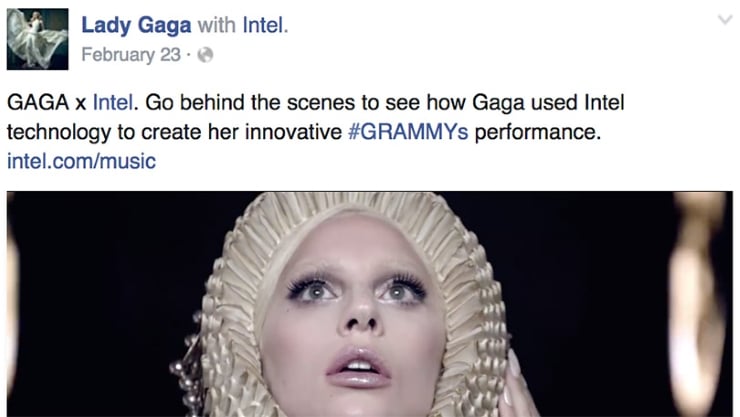Image resolution: width=740 pixels, height=417 pixels.
Task: Click 'technology' in the post caption
Action: pyautogui.click(x=59, y=132)
